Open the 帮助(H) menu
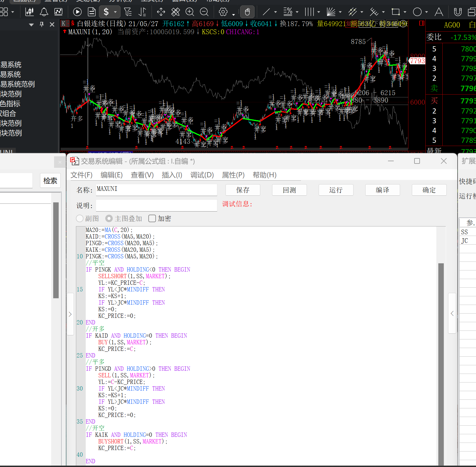The width and height of the screenshot is (476, 467). point(265,175)
